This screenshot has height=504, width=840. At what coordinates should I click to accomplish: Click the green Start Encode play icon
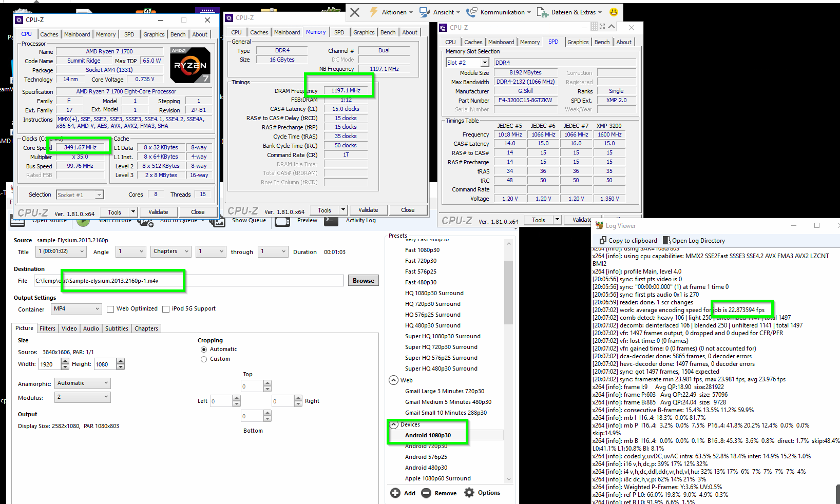pos(83,221)
